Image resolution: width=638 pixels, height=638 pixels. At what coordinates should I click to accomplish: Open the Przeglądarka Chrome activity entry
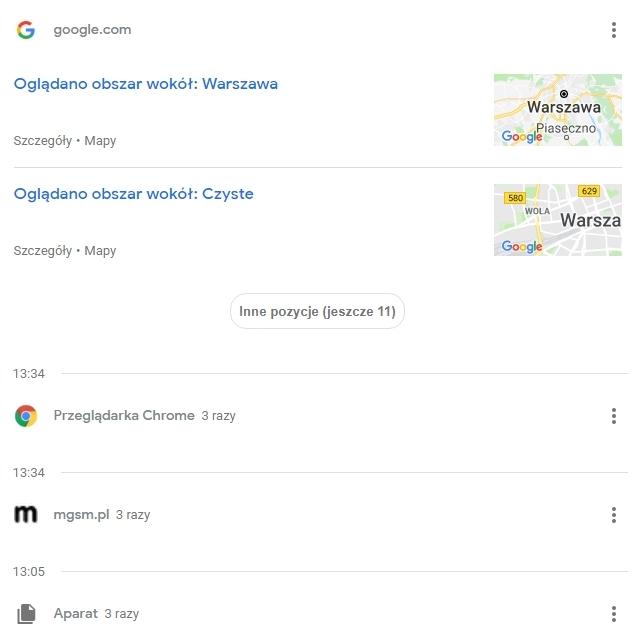[x=124, y=415]
